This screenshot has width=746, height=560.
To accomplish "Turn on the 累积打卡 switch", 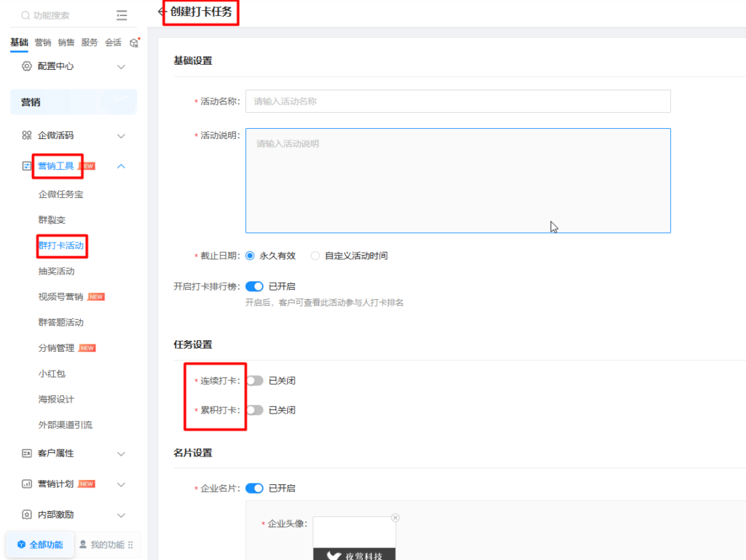I will pos(254,410).
